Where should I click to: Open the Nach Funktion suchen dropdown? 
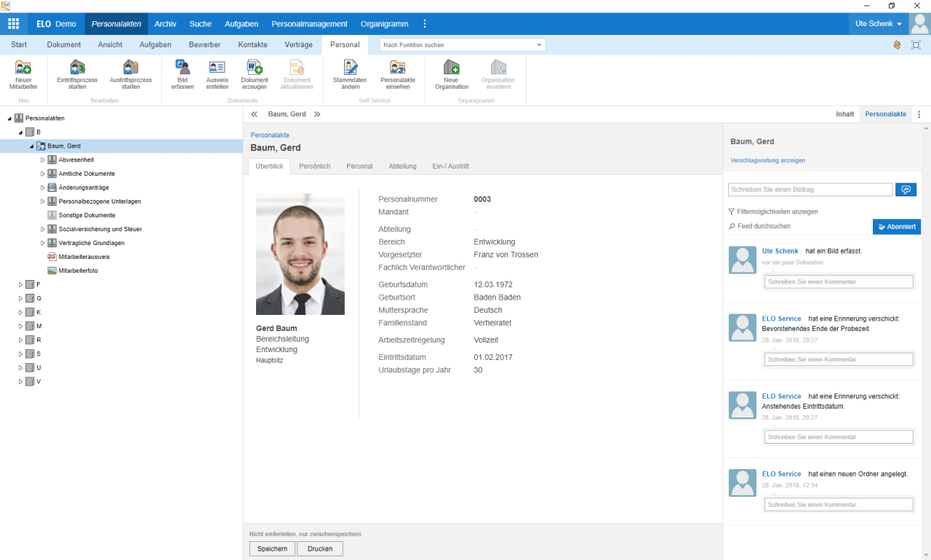539,45
